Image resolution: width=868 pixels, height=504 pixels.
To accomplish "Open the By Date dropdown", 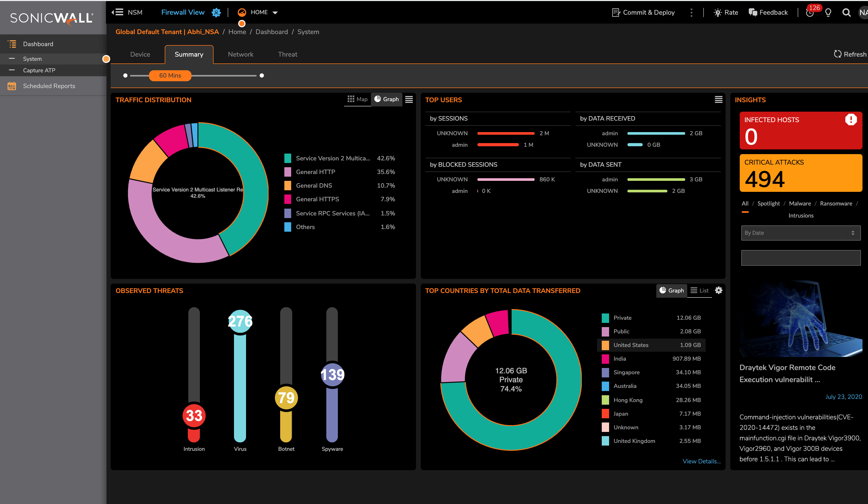I will click(x=801, y=233).
